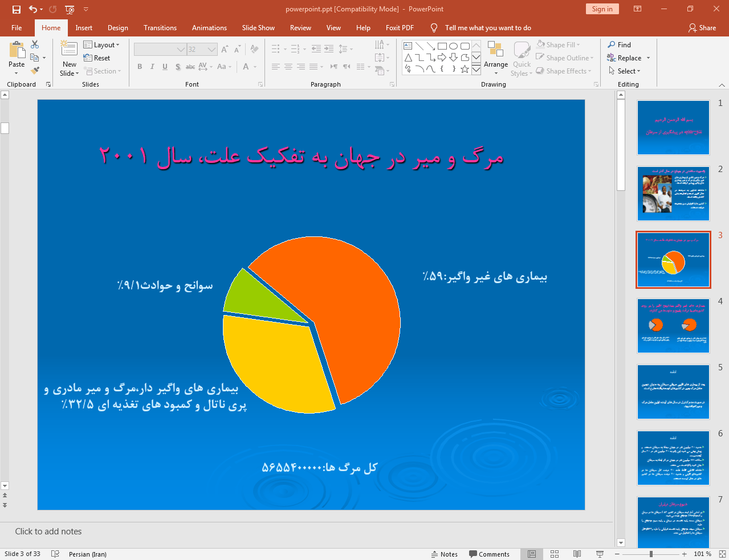Click the Format Painter icon

click(x=35, y=71)
